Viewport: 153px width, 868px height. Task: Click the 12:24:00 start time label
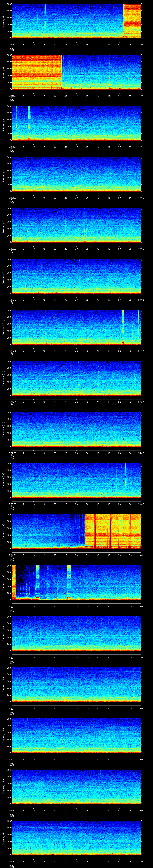tap(12, 555)
